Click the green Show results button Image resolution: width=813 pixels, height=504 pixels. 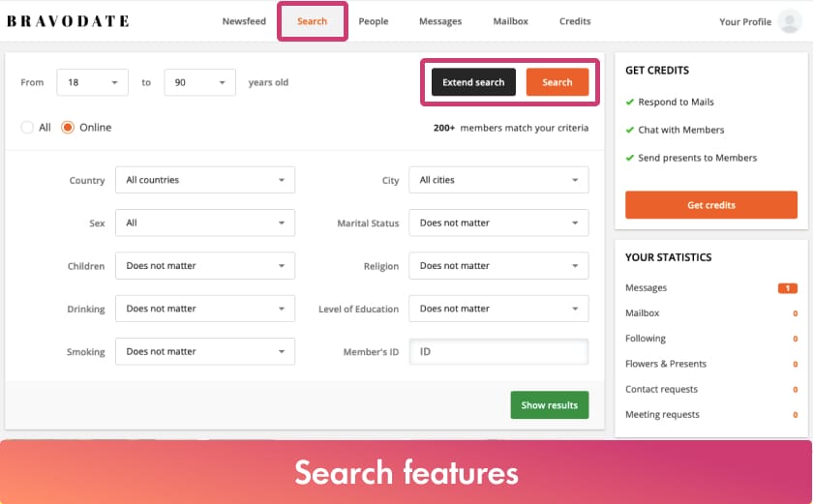[549, 405]
